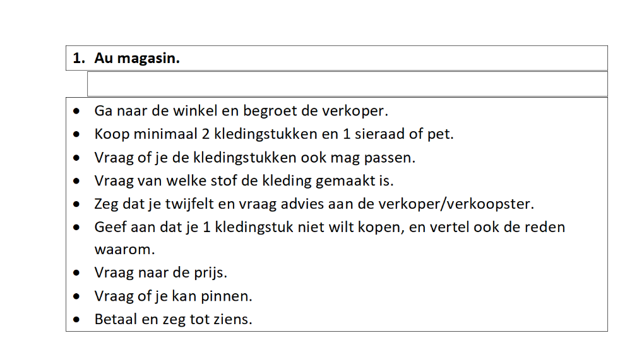644x350 pixels.
Task: Click the last line 'Betaal en zeg tot ziens.'
Action: (x=173, y=319)
